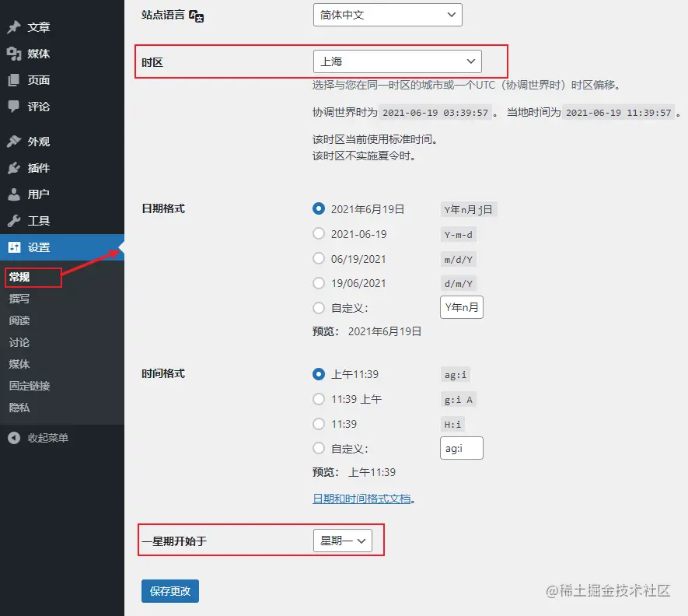This screenshot has width=688, height=616.
Task: Click the translation icon next to 站点语言
Action: pos(196,16)
